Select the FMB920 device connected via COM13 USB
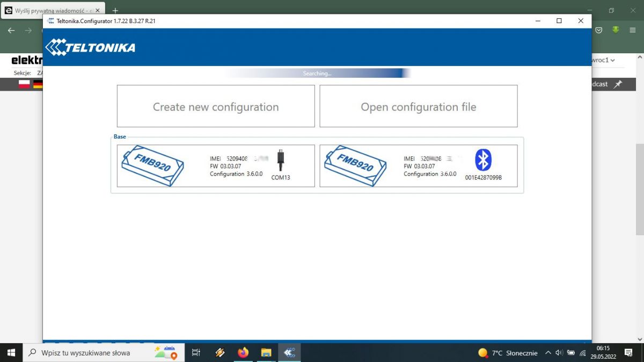Viewport: 644px width, 362px height. tap(215, 165)
